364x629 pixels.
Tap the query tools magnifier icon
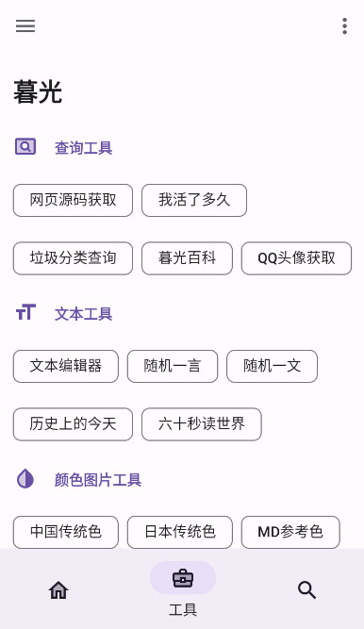(25, 147)
